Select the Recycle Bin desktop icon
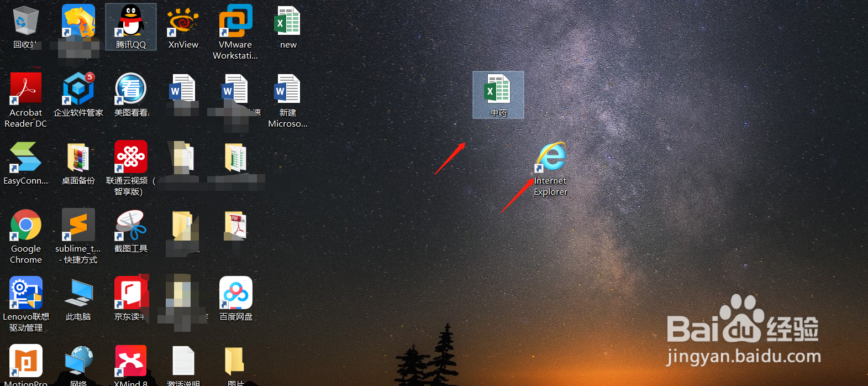Screen dimensions: 868x386 click(25, 27)
